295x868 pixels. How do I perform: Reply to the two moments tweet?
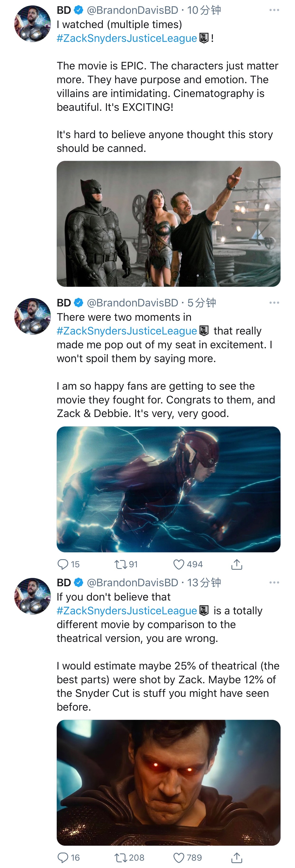63,564
